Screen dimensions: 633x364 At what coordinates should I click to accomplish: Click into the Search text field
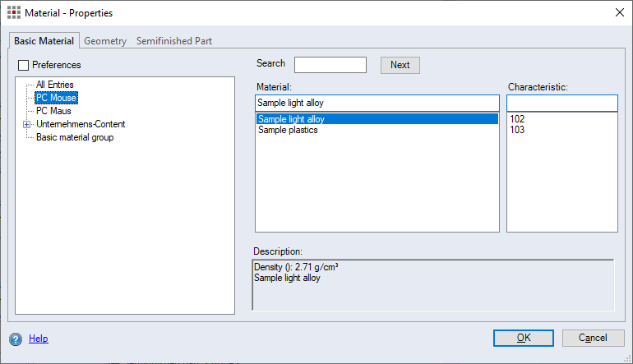(x=330, y=65)
